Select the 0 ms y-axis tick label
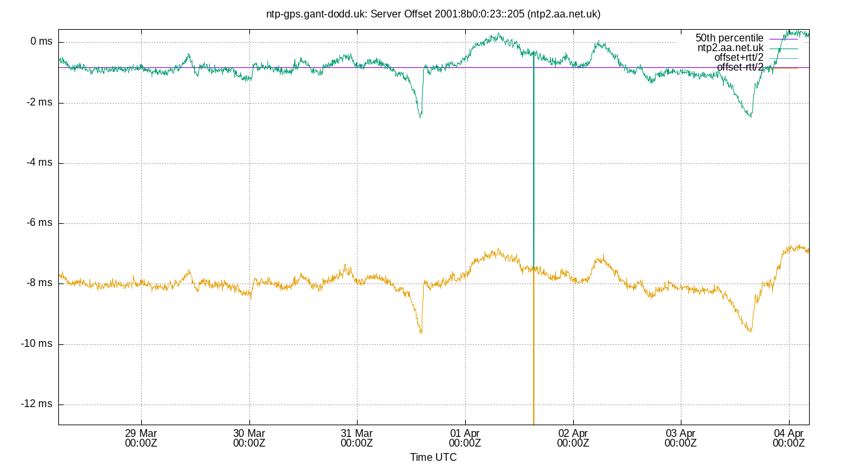 (41, 40)
